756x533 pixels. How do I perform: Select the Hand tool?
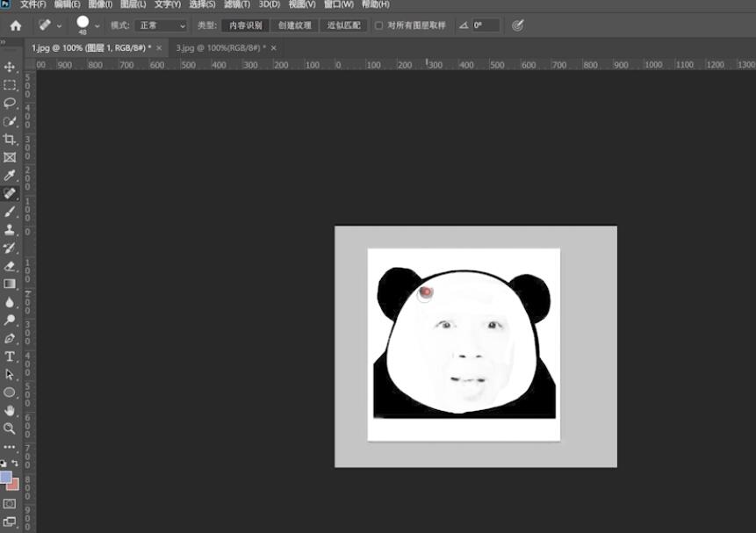click(x=9, y=410)
